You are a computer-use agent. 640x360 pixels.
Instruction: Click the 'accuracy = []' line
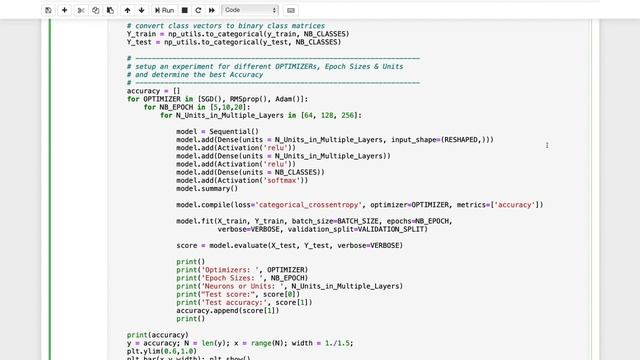153,91
